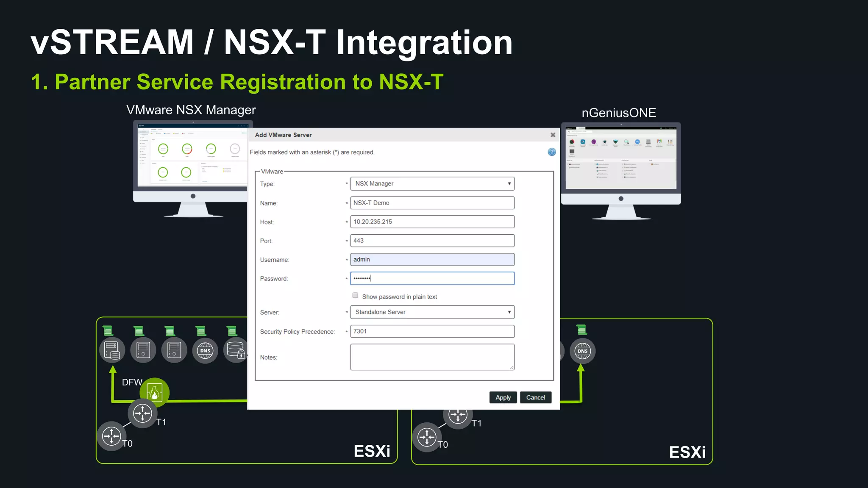Click the right T0 router icon
Viewport: 868px width, 488px height.
coord(427,437)
